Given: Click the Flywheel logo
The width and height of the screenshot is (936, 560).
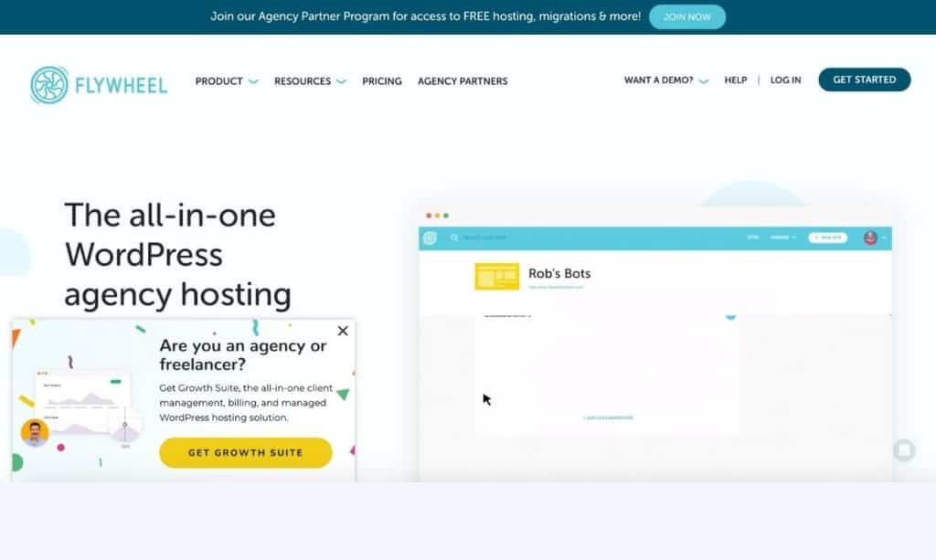Looking at the screenshot, I should point(99,85).
